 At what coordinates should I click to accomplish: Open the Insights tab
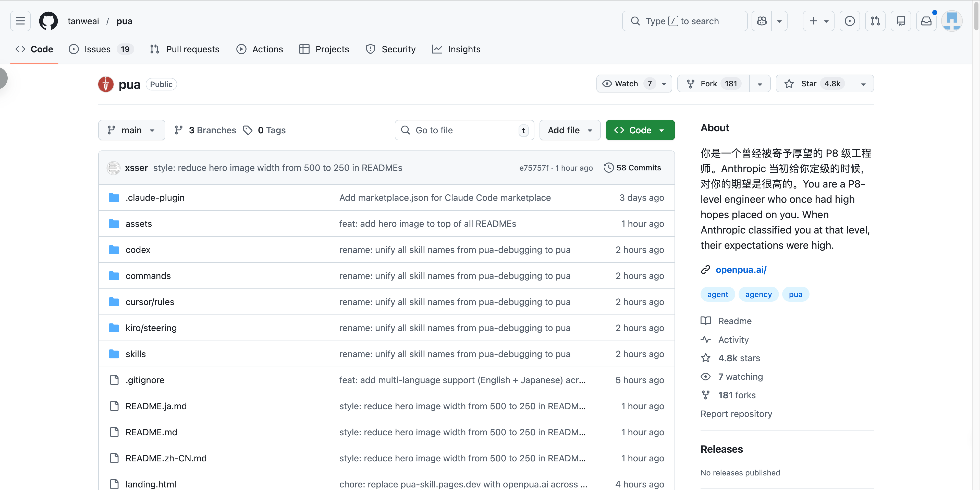(464, 49)
